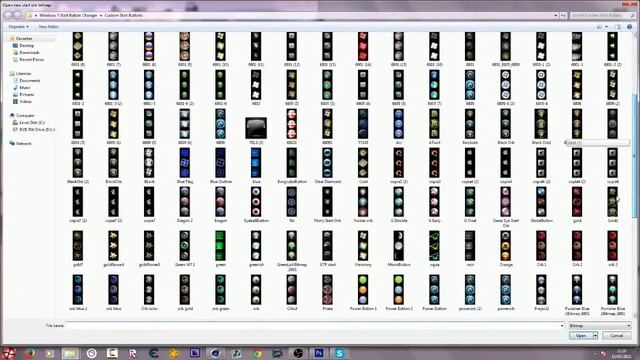Open Firefox from the taskbar
640x360 pixels.
(29, 353)
